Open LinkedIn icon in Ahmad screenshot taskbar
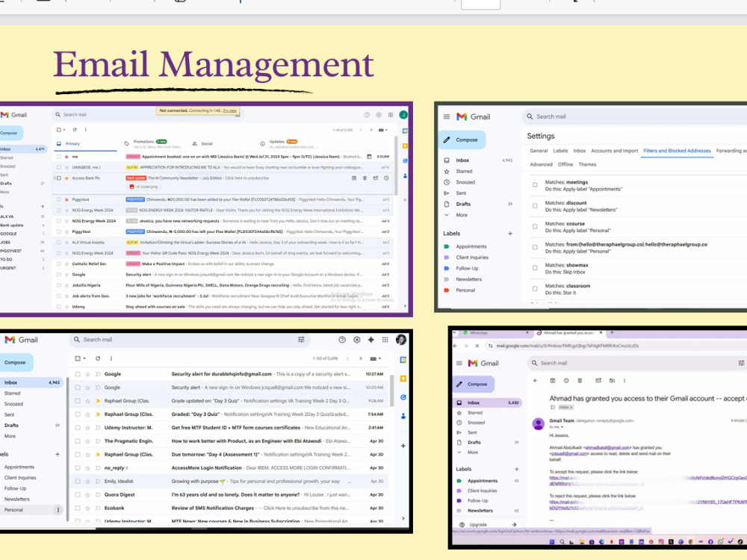Screen dimensions: 747x560 click(641, 542)
